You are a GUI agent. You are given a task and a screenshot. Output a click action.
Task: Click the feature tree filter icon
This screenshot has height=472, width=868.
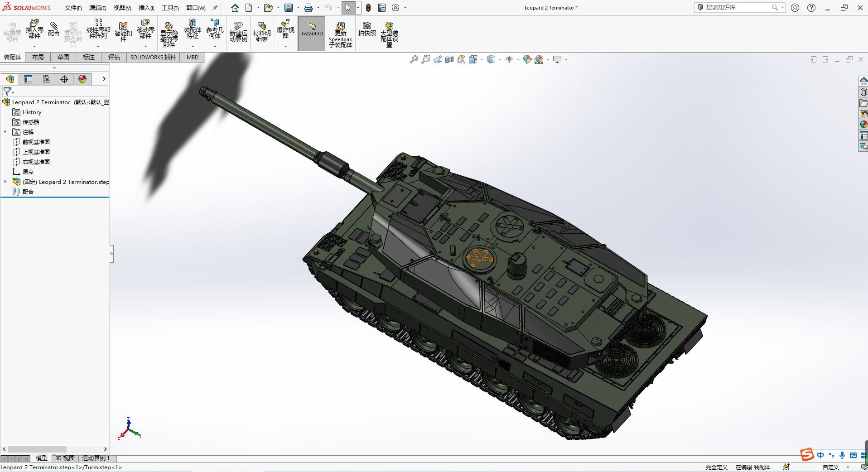click(x=8, y=92)
